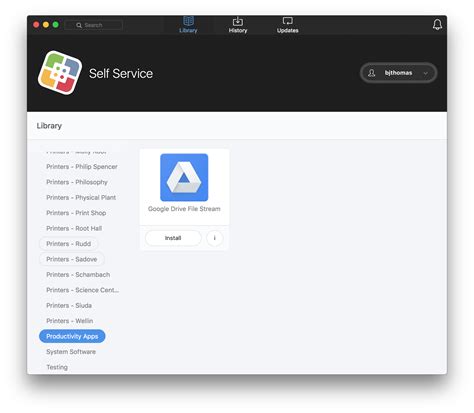Image resolution: width=474 pixels, height=413 pixels.
Task: Click the Google Drive File Stream title
Action: click(184, 209)
